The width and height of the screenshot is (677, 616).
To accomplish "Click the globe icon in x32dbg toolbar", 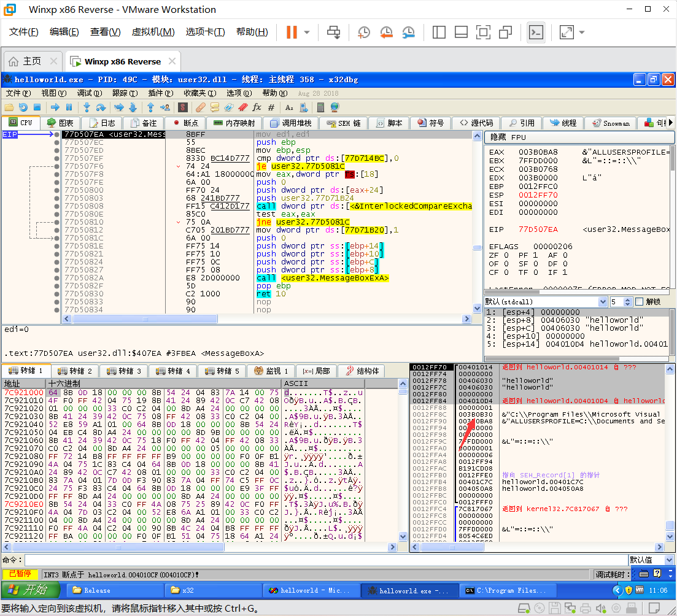I will (335, 107).
